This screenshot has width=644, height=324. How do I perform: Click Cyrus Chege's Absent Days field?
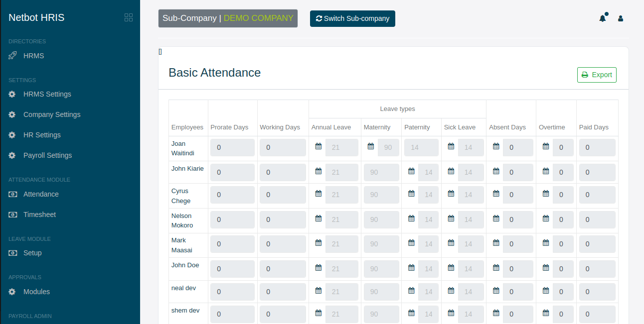(x=518, y=195)
